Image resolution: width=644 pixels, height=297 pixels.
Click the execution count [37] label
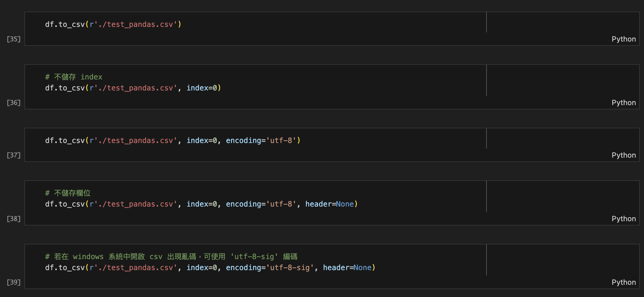click(x=13, y=155)
